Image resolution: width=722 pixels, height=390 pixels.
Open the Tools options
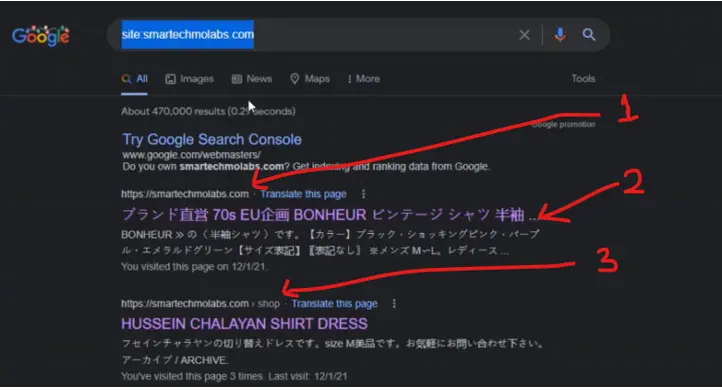pyautogui.click(x=583, y=79)
